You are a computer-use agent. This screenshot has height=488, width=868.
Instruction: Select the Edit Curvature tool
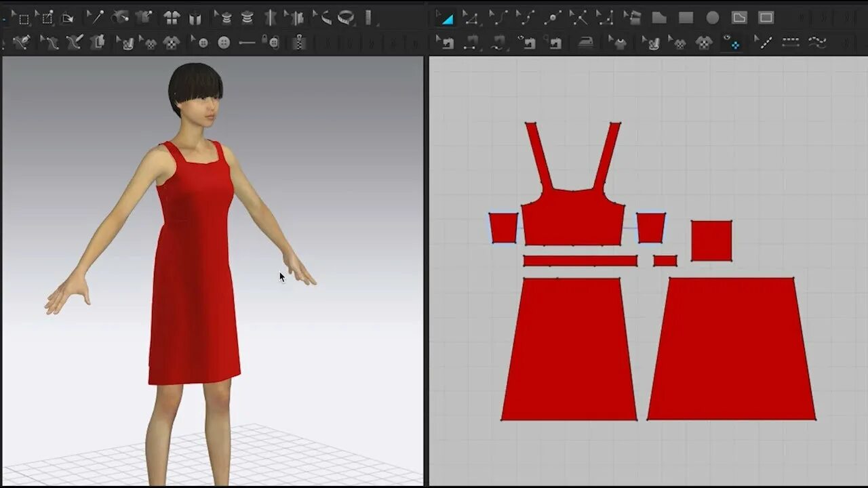[x=498, y=18]
